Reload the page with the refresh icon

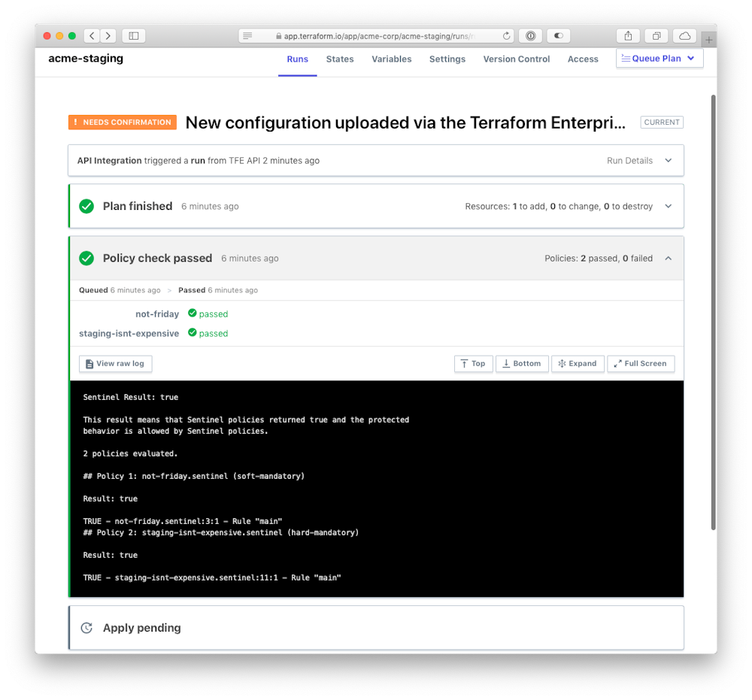pos(506,36)
